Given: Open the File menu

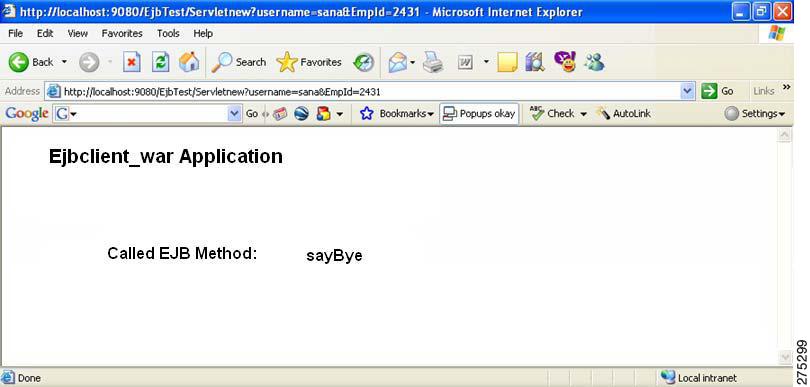Looking at the screenshot, I should pos(15,33).
